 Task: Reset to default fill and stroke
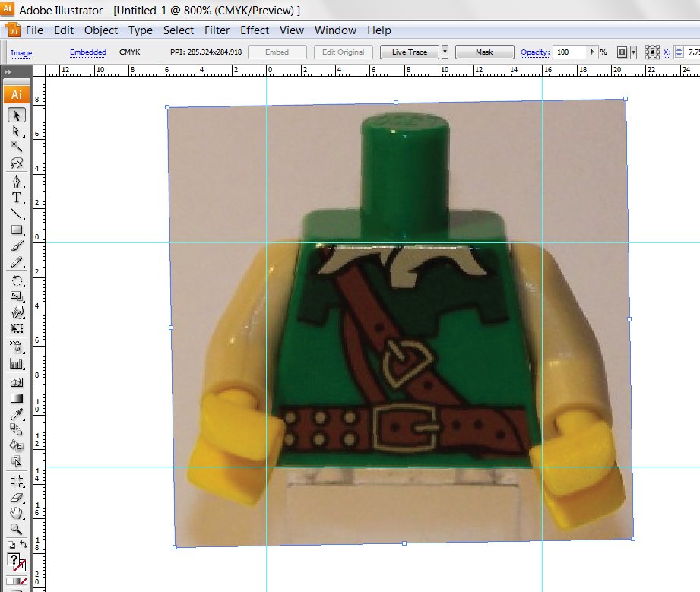pyautogui.click(x=11, y=545)
